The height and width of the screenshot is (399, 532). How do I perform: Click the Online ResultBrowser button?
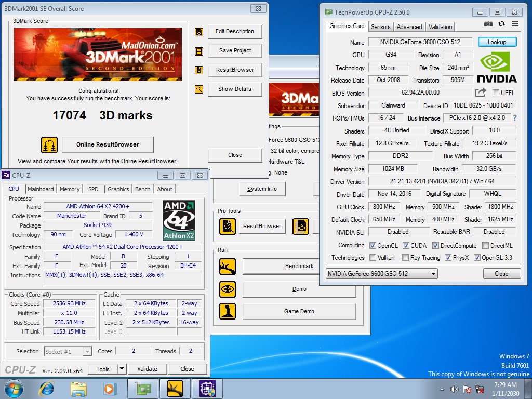(x=108, y=144)
